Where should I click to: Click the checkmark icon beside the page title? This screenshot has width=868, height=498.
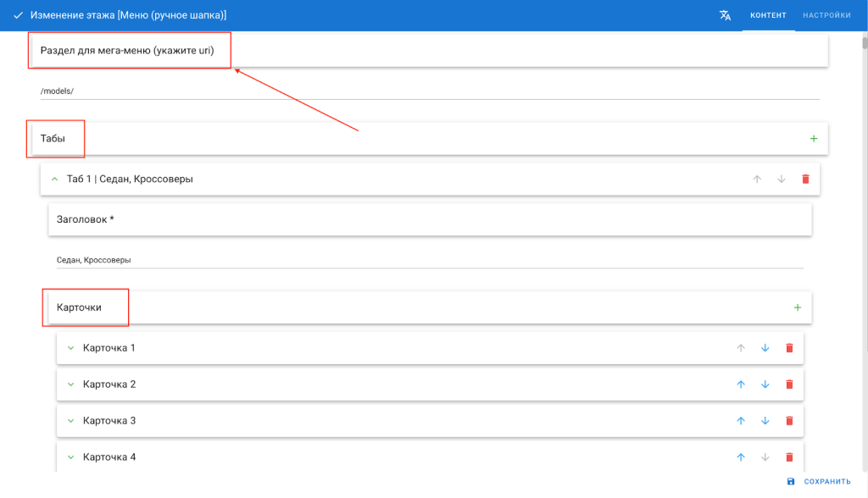(18, 15)
